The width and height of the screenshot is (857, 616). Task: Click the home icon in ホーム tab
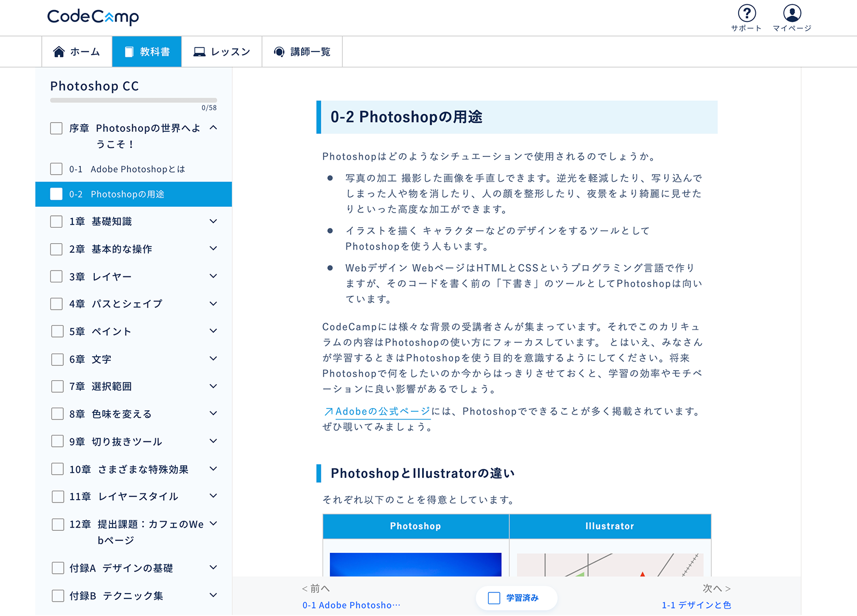(59, 51)
